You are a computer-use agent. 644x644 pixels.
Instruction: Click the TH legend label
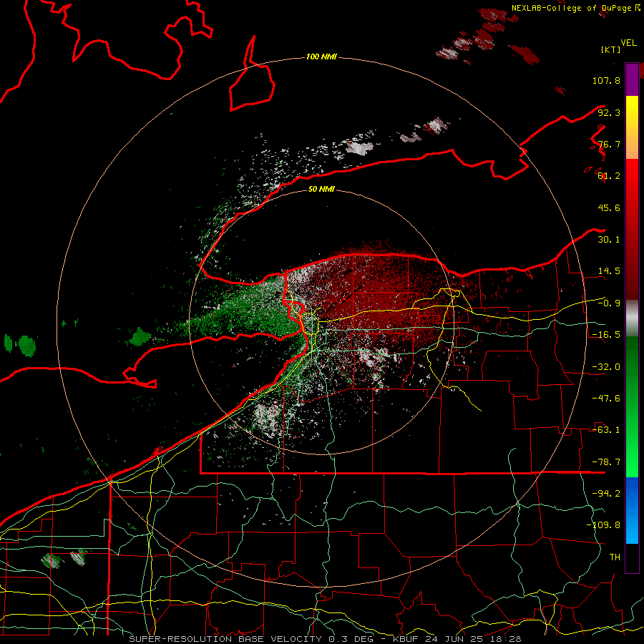coord(615,557)
